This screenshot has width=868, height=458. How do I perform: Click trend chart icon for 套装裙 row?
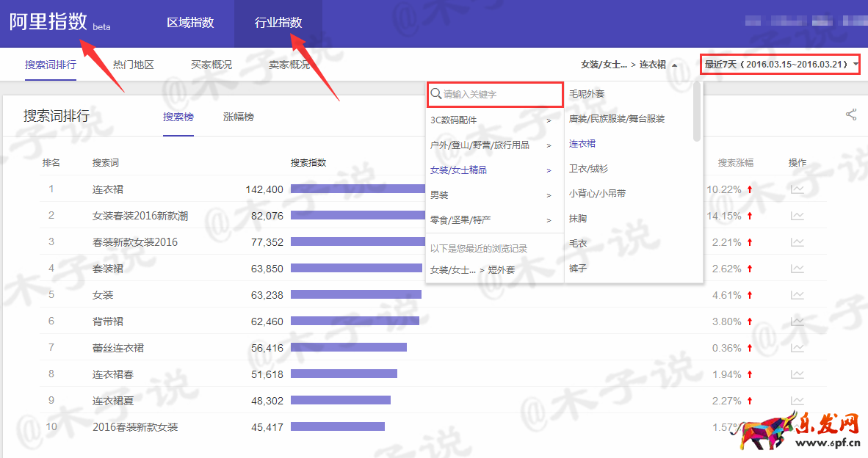coord(797,269)
